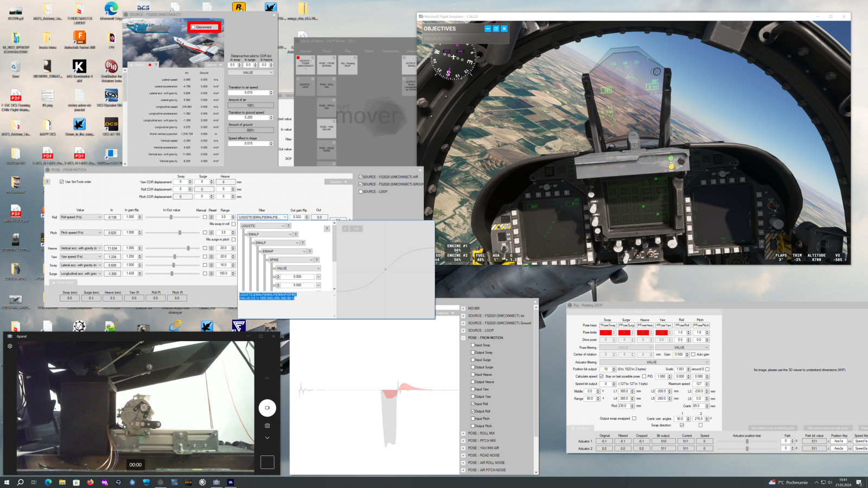Click the Disconnect button in the source window
The image size is (868, 488).
(x=205, y=27)
